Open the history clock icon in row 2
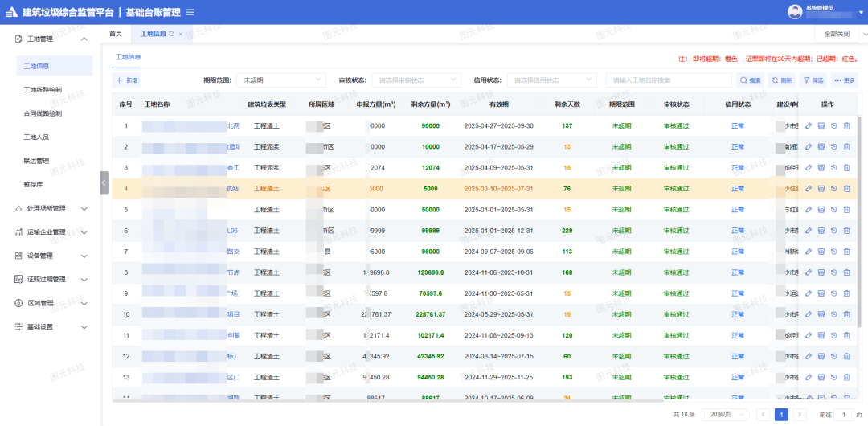 tap(833, 147)
